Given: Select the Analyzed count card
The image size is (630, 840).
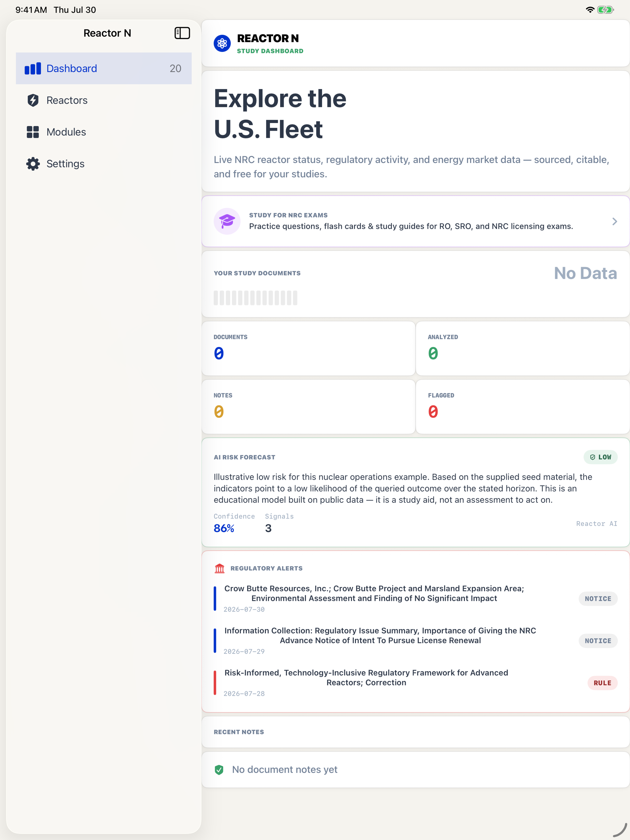Looking at the screenshot, I should pyautogui.click(x=522, y=348).
